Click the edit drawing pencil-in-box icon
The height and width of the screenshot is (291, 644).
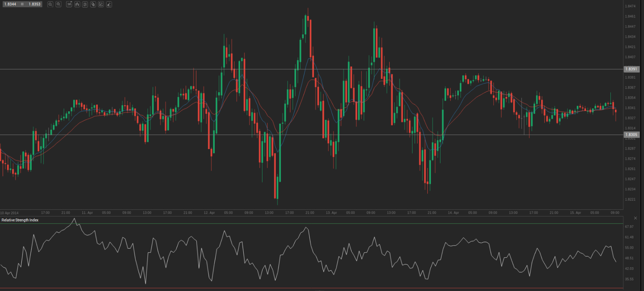101,4
